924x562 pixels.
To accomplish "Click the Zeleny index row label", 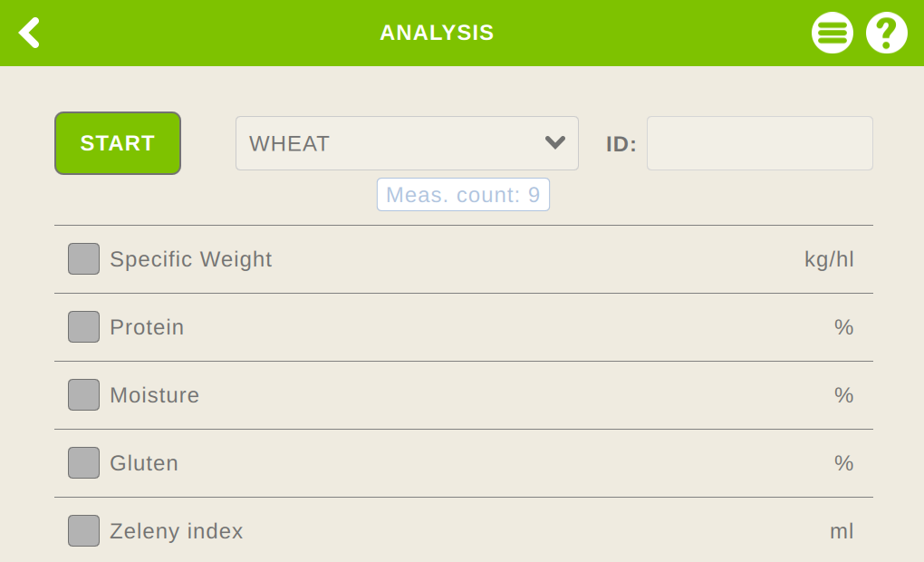I will click(x=177, y=531).
